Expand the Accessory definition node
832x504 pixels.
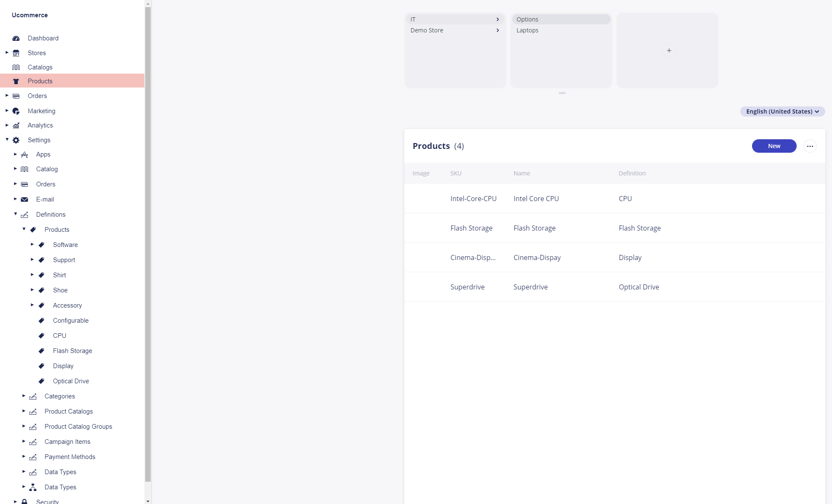tap(32, 305)
